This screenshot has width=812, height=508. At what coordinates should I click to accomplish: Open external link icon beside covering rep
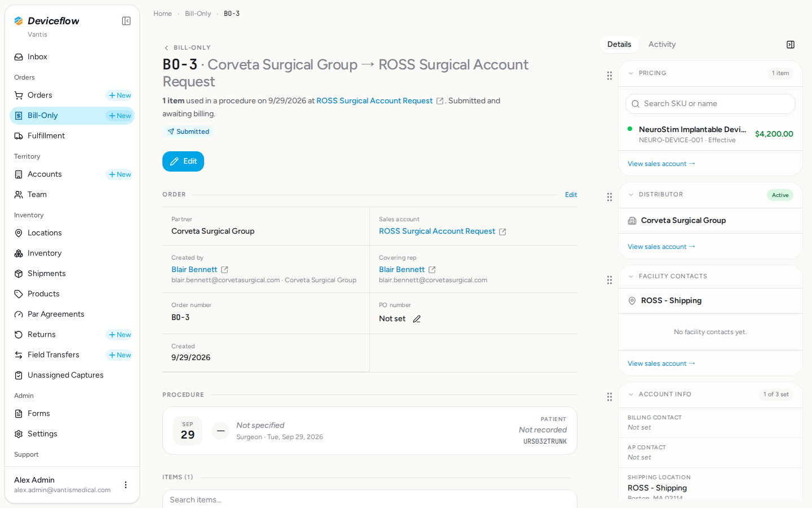432,270
